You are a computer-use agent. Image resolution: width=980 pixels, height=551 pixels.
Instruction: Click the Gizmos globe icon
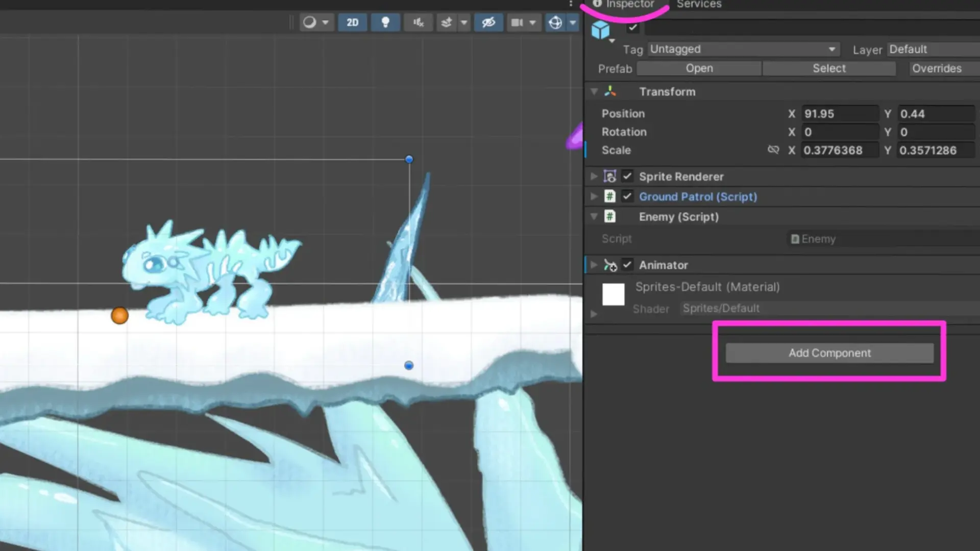555,22
